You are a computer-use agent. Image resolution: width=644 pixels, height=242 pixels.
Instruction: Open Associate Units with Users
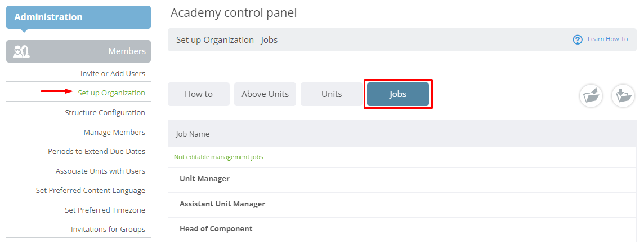[100, 171]
